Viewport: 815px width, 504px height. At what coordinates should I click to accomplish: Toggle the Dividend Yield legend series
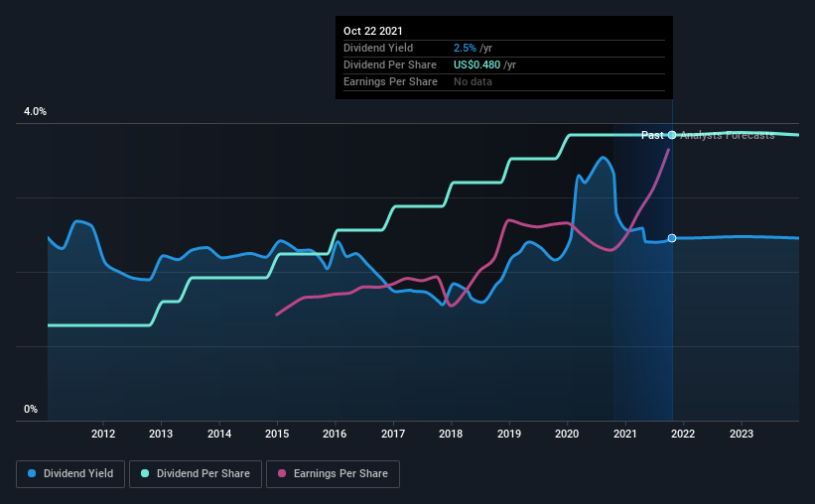pos(70,474)
